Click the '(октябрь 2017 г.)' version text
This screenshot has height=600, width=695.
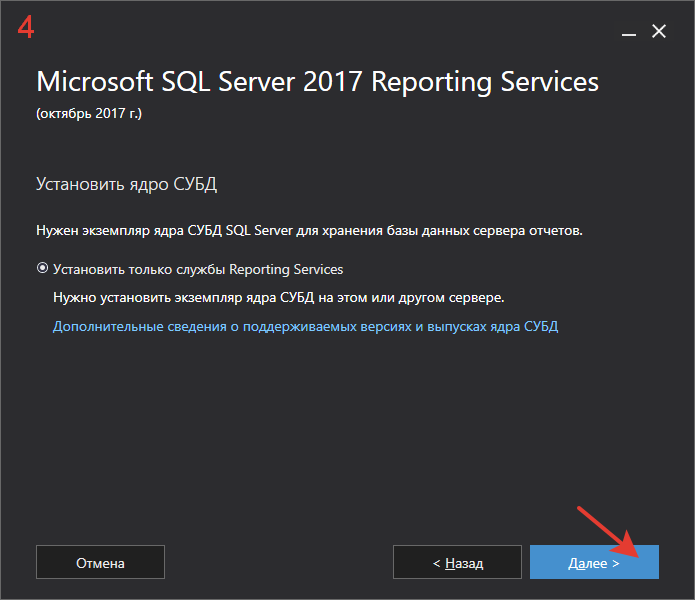point(89,113)
